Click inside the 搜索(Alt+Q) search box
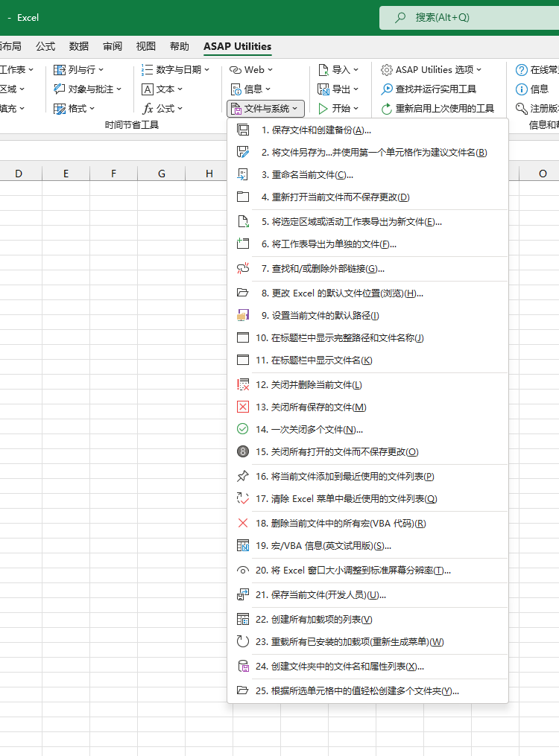 [469, 18]
